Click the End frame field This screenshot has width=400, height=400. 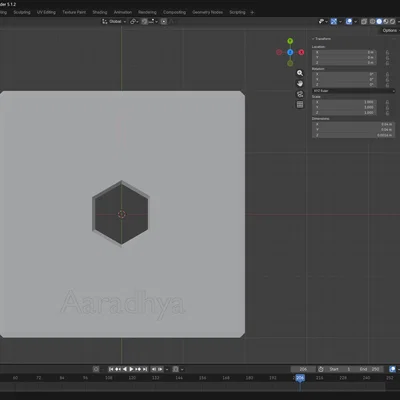tap(369, 369)
